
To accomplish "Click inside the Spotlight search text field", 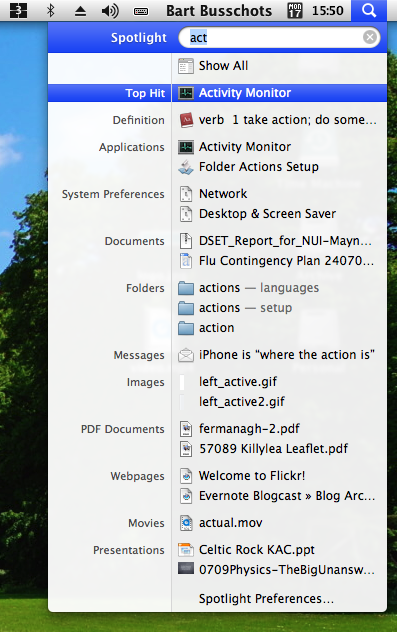I will 274,37.
